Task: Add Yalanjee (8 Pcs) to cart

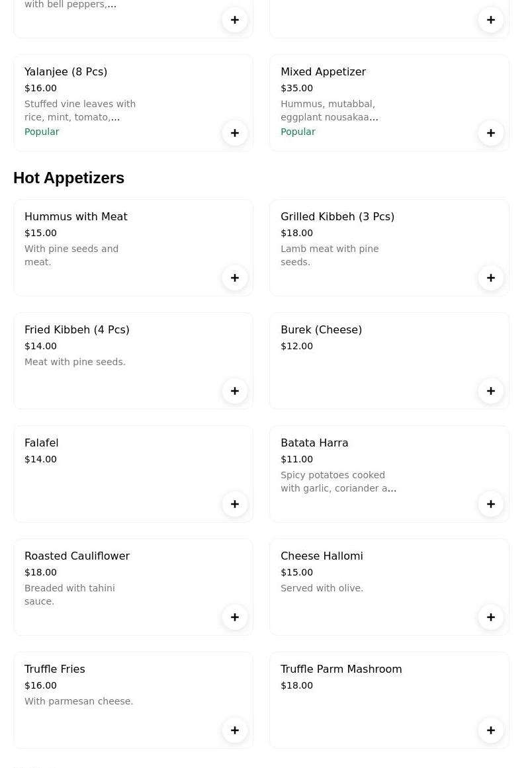Action: pos(235,133)
